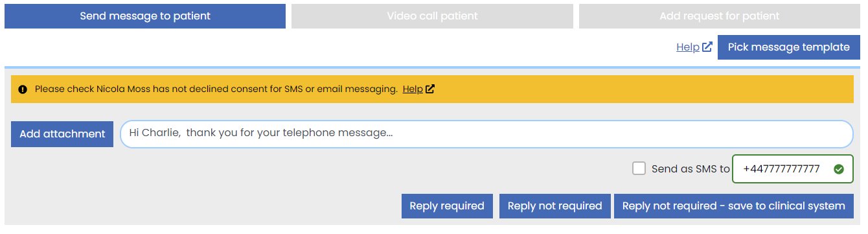Select Reply not required - save to clinical system

point(734,206)
